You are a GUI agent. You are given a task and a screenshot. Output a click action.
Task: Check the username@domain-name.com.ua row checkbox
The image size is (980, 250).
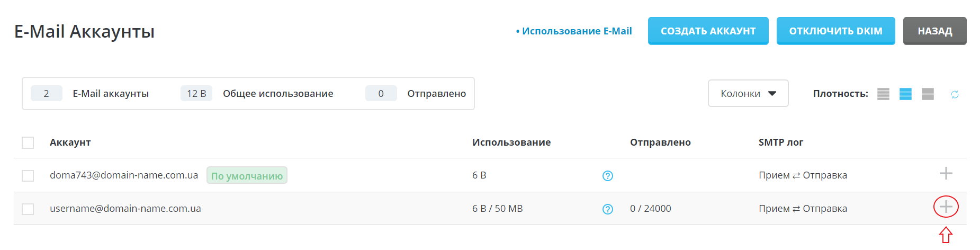click(x=28, y=209)
